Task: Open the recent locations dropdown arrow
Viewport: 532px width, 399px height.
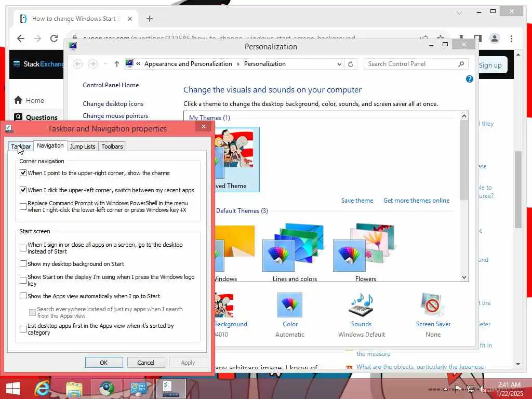Action: (105, 64)
